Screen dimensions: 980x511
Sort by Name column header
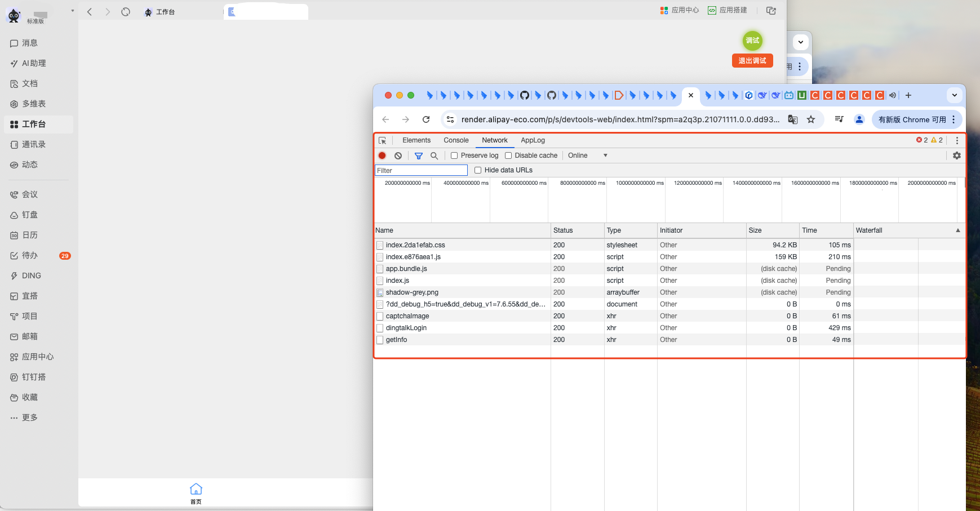tap(462, 230)
